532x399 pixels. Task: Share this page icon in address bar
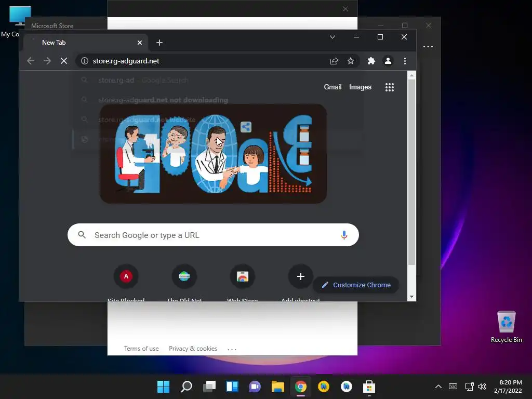pos(334,61)
